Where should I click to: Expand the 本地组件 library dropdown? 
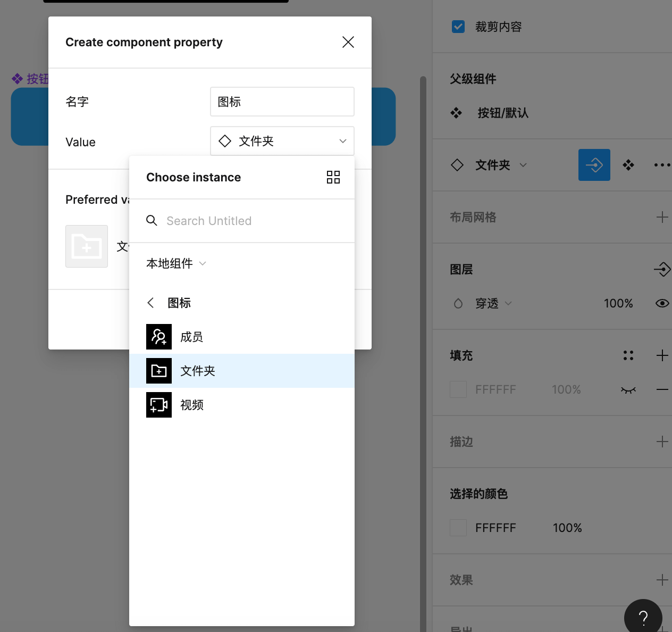tap(176, 263)
